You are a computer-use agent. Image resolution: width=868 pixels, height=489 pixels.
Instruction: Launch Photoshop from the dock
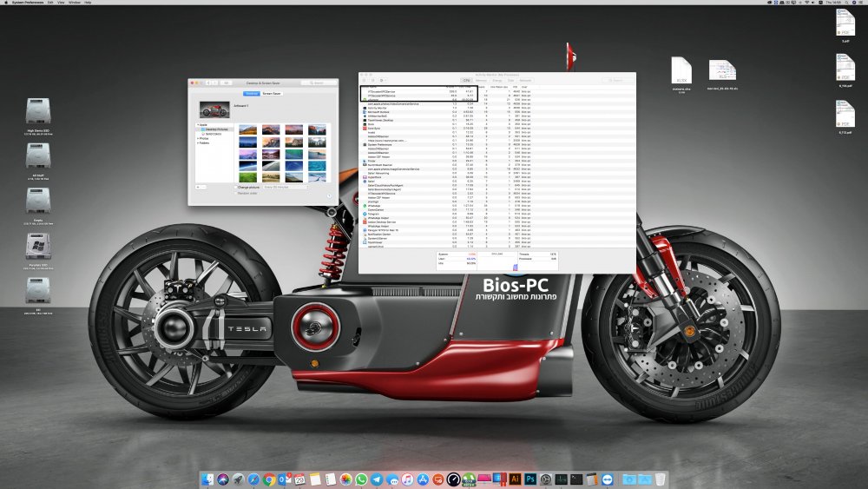click(x=530, y=479)
